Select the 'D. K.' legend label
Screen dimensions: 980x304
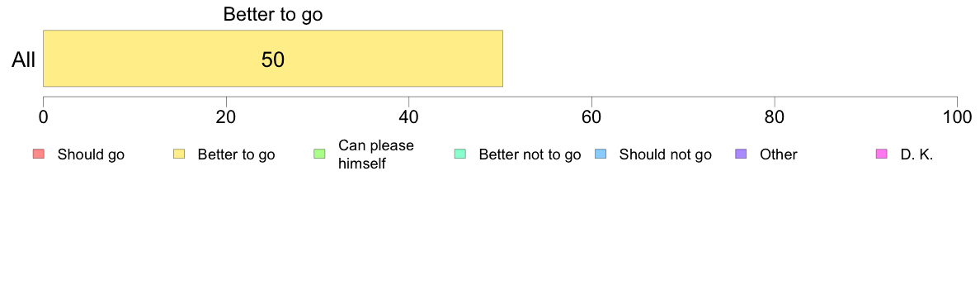click(916, 154)
